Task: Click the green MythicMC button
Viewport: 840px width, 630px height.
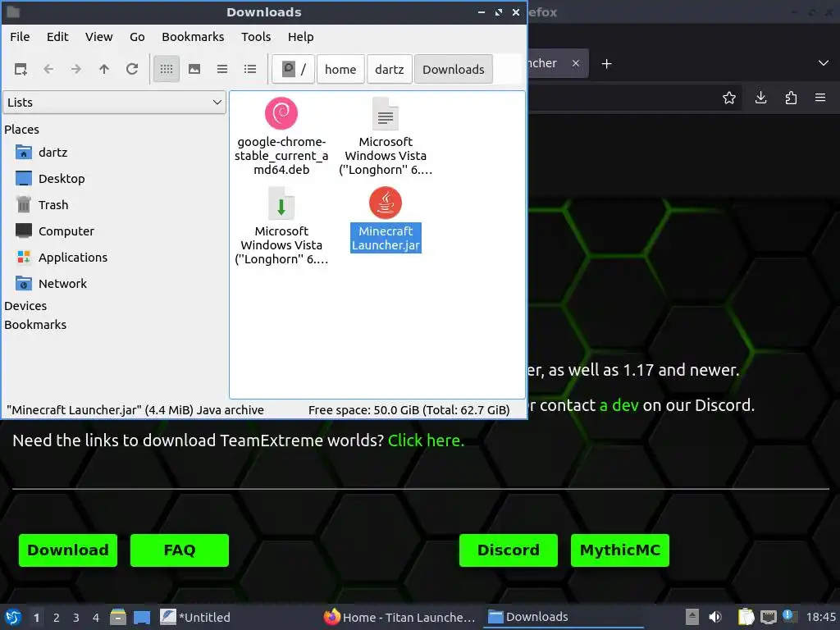Action: 620,550
